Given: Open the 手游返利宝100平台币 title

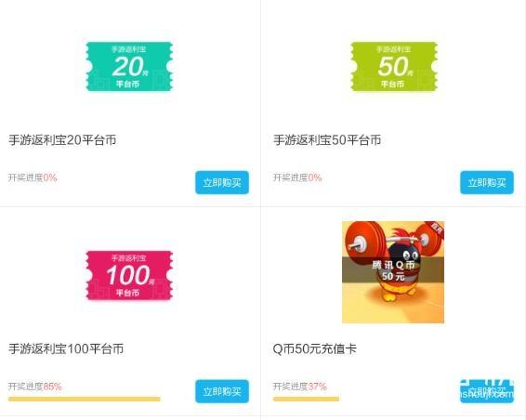Looking at the screenshot, I should point(66,348).
